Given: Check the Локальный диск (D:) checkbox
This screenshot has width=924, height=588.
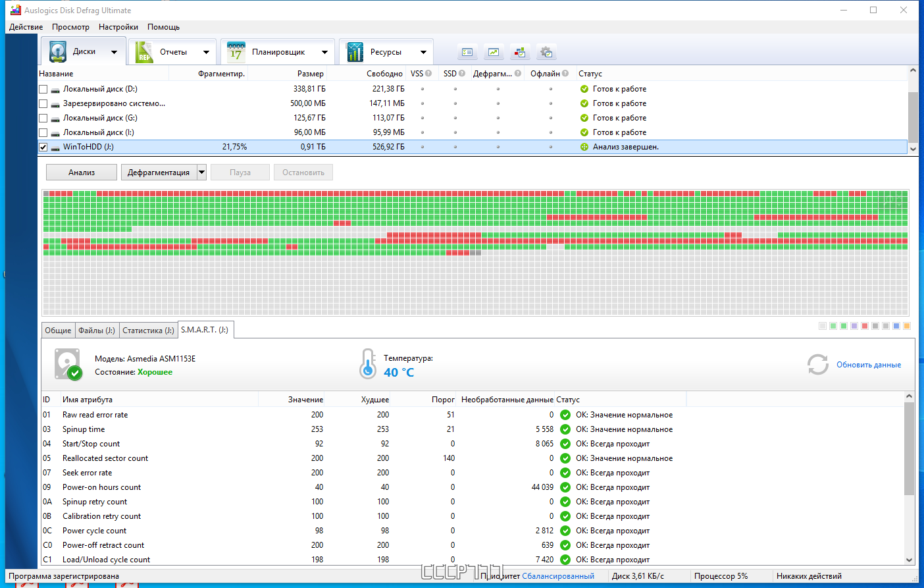Looking at the screenshot, I should pyautogui.click(x=43, y=89).
